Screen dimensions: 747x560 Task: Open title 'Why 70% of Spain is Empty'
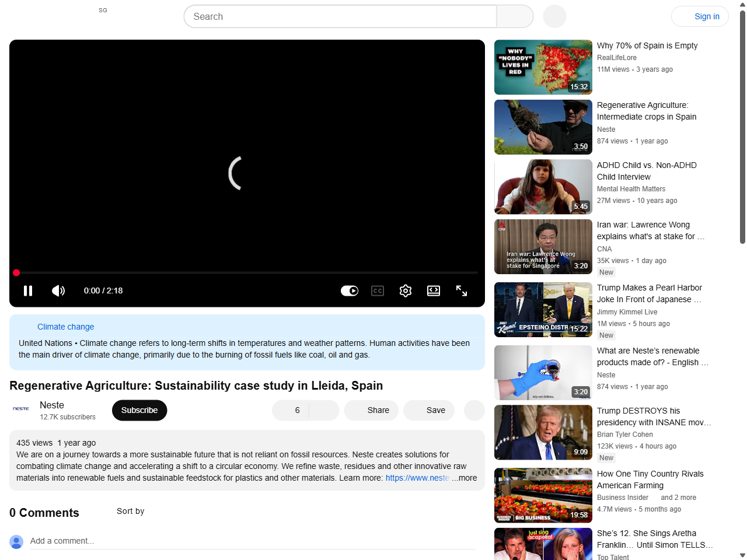pyautogui.click(x=647, y=45)
